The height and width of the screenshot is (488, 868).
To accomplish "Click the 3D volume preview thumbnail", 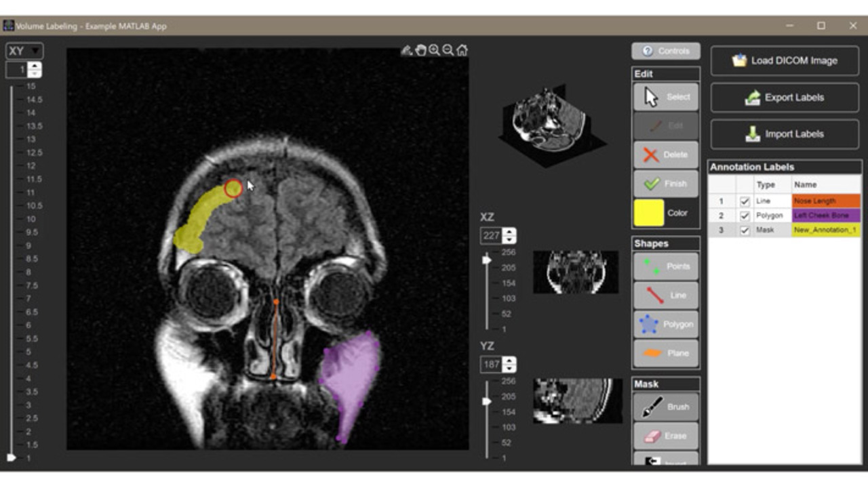I will (552, 121).
